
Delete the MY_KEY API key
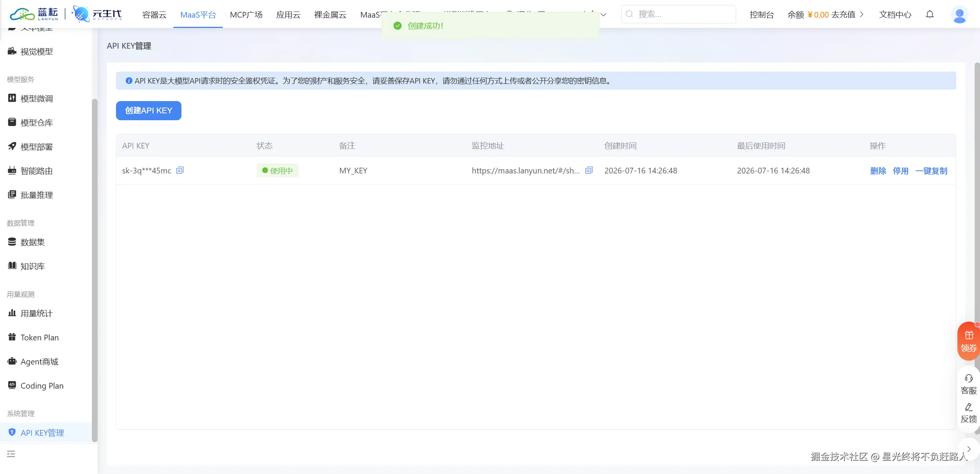[878, 171]
